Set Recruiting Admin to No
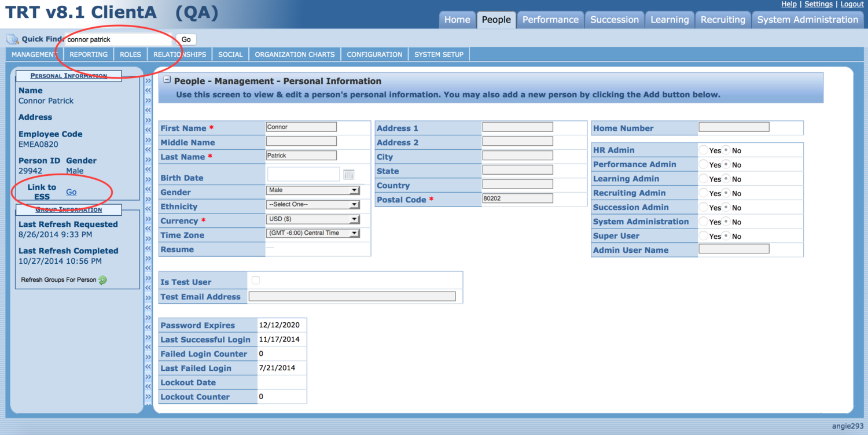 [x=726, y=193]
